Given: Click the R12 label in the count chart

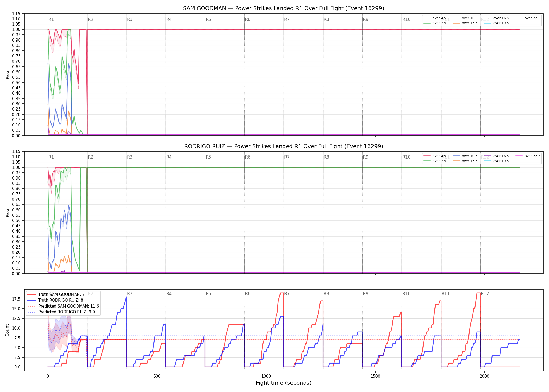Looking at the screenshot, I should coord(485,294).
